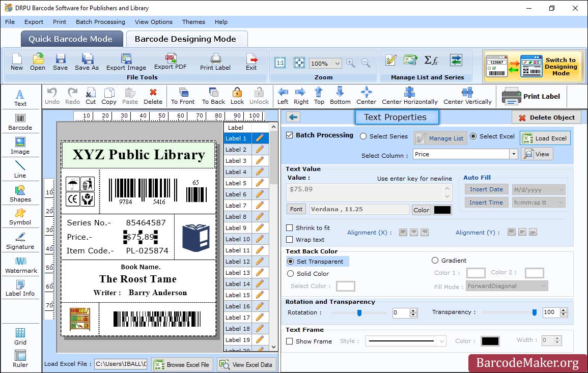Viewport: 588px width, 373px height.
Task: Add a Signature object
Action: 20,241
